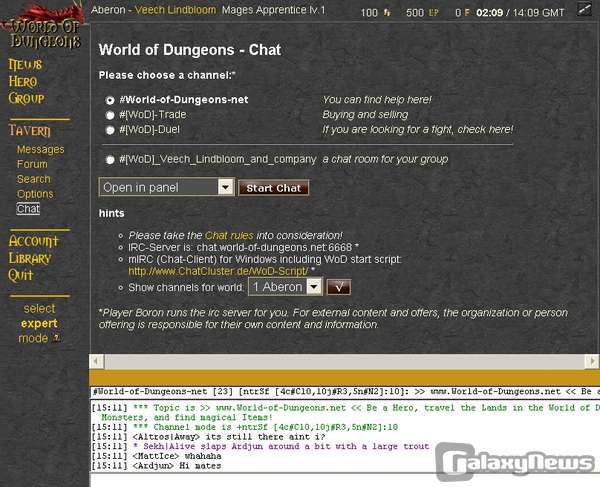600x487 pixels.
Task: Click the '500 EP' experience points value
Action: point(422,13)
